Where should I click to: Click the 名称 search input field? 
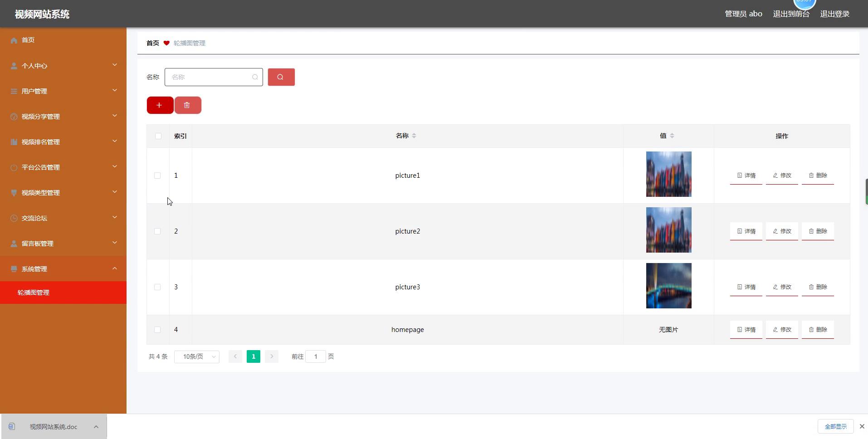(x=210, y=77)
